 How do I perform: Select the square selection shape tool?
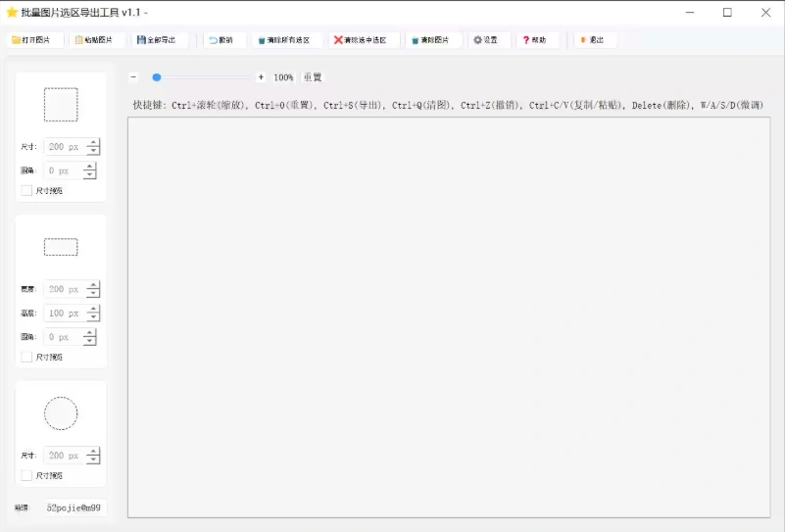(x=61, y=105)
